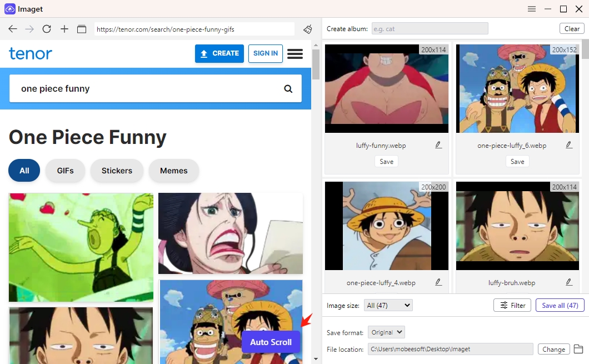This screenshot has height=364, width=589.
Task: Click the web page vertical scrollbar thumb
Action: pos(316,64)
